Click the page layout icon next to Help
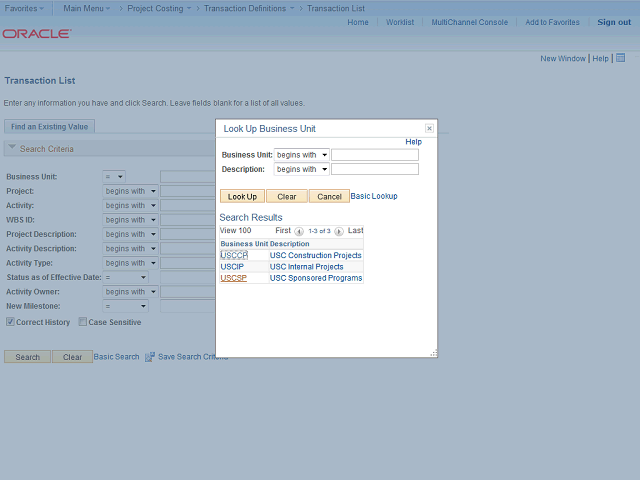Image resolution: width=640 pixels, height=480 pixels. pyautogui.click(x=620, y=58)
